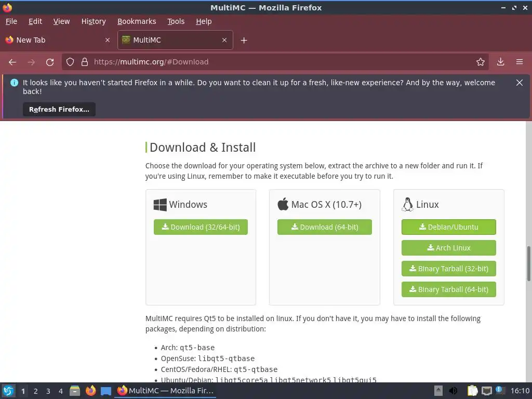Screen dimensions: 532x399
Task: Download the Arch Linux package
Action: point(448,248)
